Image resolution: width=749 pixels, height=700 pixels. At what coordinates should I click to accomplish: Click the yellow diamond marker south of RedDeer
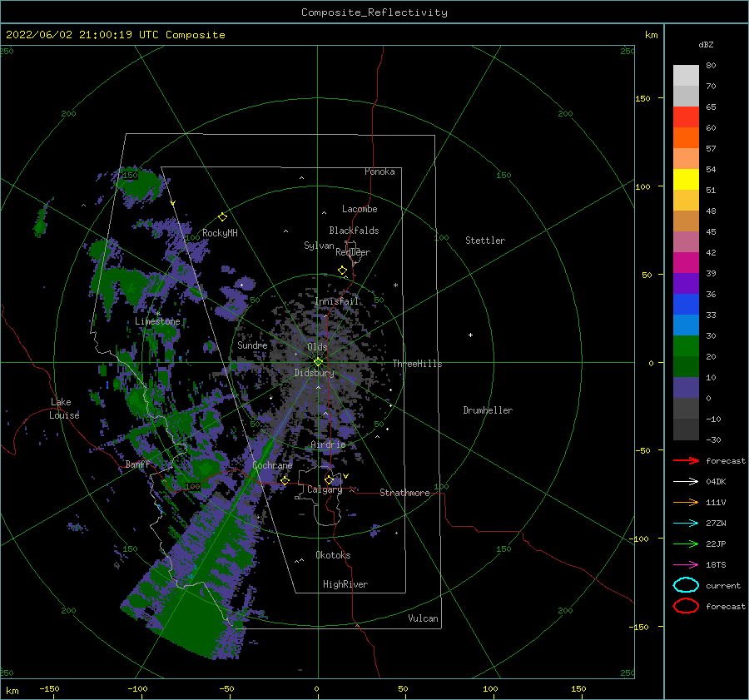tap(342, 271)
